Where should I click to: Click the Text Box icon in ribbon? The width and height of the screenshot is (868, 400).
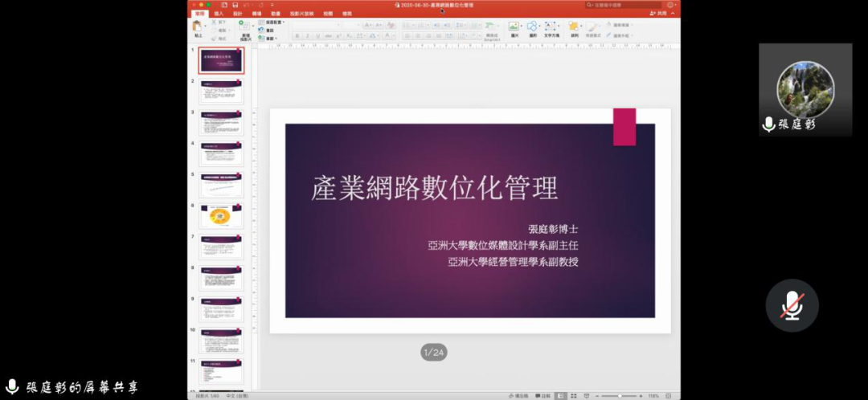(x=551, y=26)
